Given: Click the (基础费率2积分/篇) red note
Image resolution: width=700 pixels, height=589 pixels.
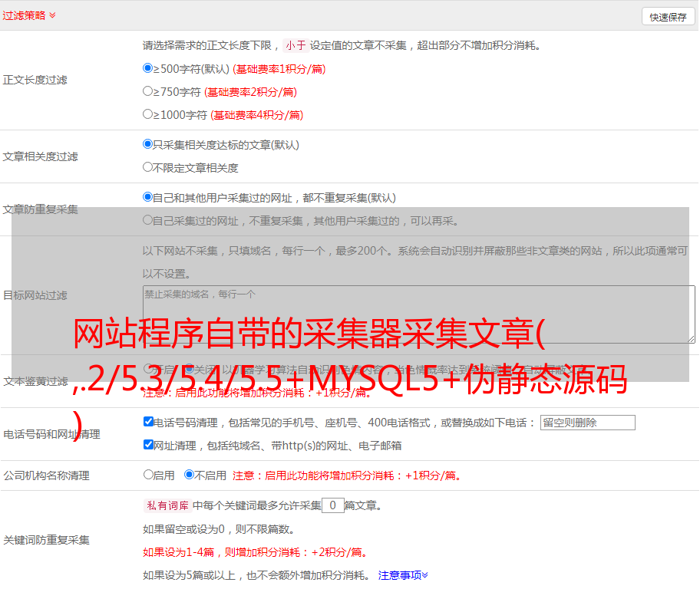Looking at the screenshot, I should 251,92.
